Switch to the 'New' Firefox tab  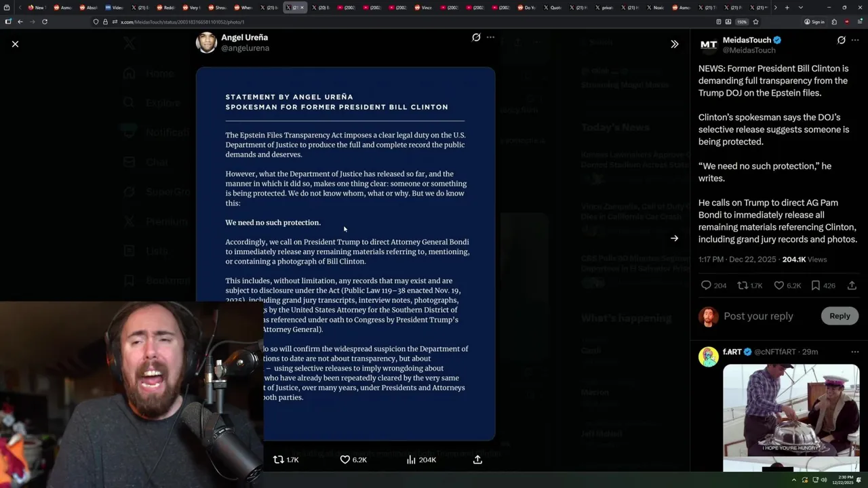pyautogui.click(x=35, y=7)
